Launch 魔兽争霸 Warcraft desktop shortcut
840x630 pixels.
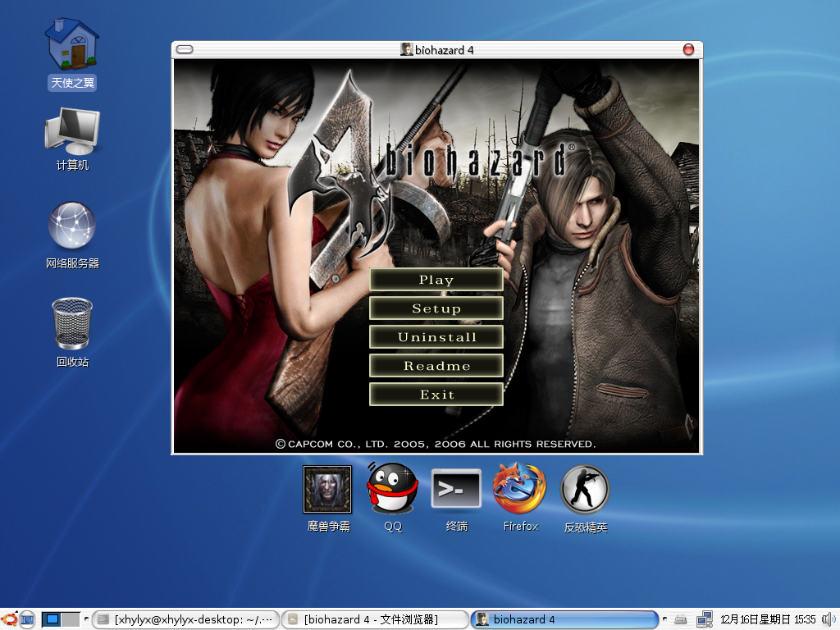pyautogui.click(x=327, y=498)
